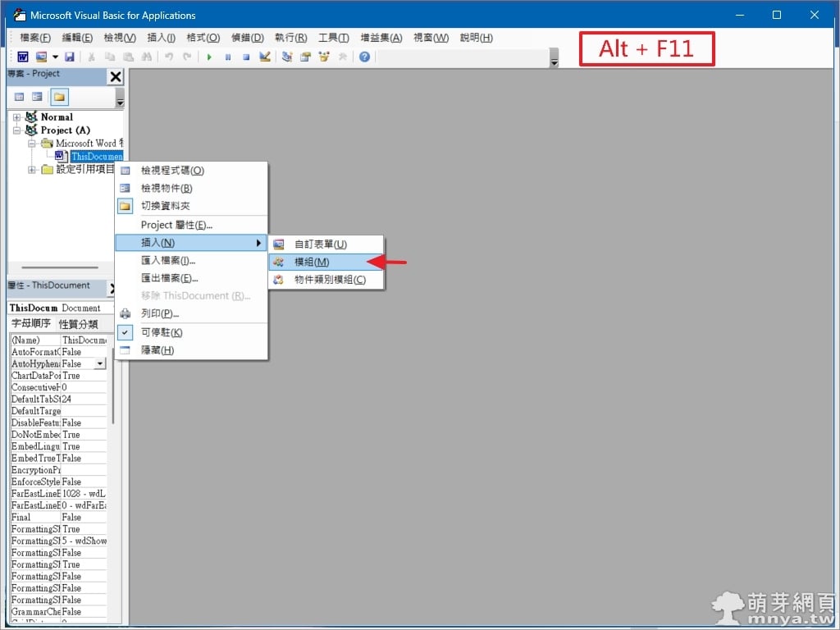
Task: Choose 模組(M) from the Insert submenu
Action: [312, 262]
